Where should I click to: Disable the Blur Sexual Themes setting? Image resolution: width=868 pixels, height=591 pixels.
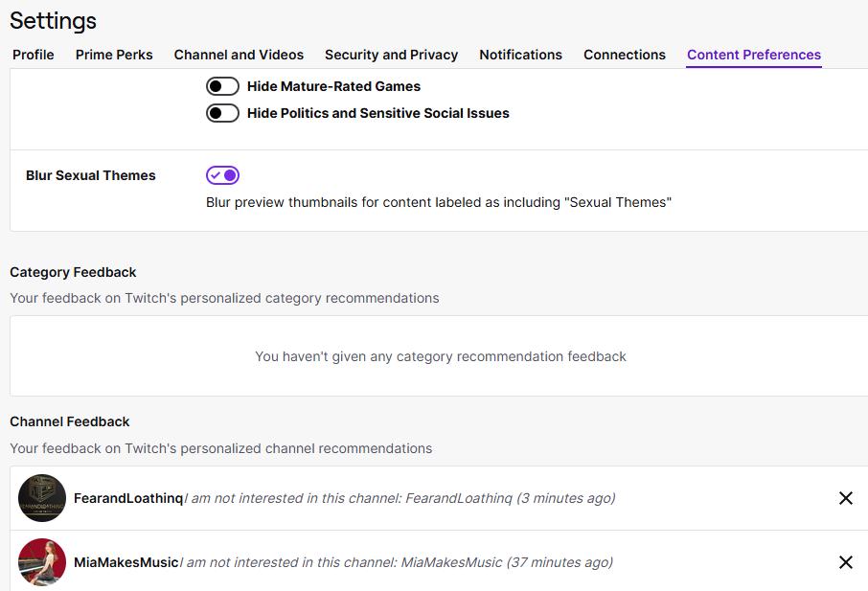click(222, 174)
